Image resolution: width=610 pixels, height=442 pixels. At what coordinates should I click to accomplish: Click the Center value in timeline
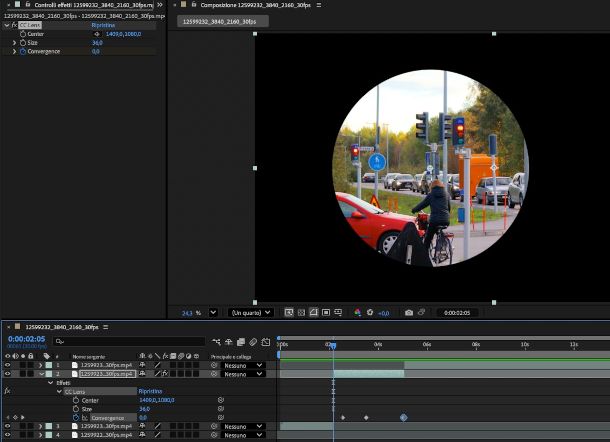coord(157,400)
